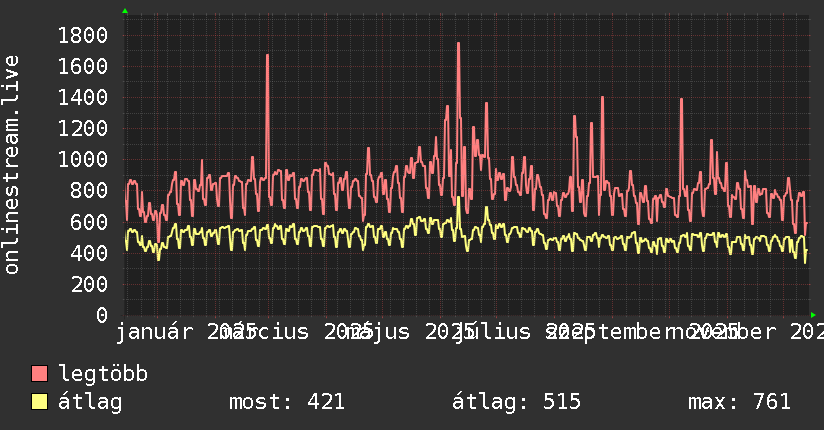Click the pink legtöbb color swatch

click(x=39, y=373)
